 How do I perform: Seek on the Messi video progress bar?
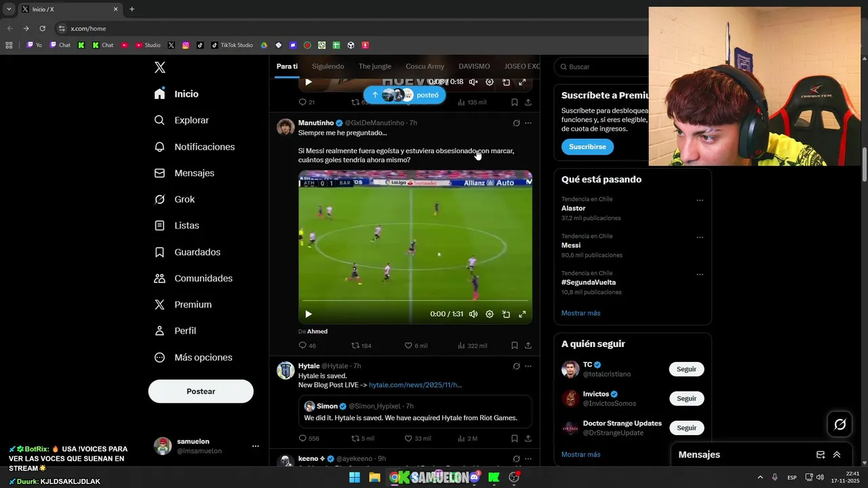tap(415, 300)
